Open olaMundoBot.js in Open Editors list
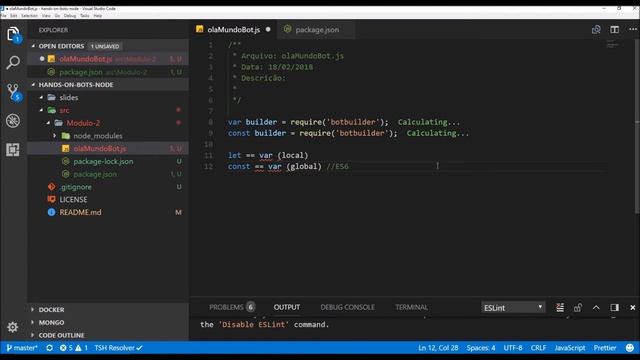The width and height of the screenshot is (640, 360). [107, 59]
